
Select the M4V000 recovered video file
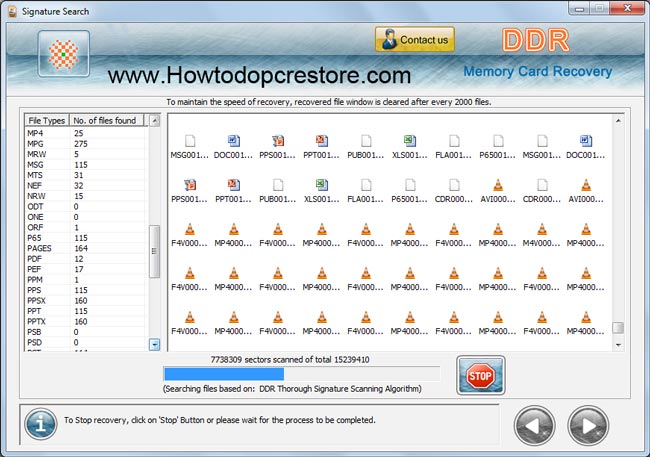[x=541, y=236]
